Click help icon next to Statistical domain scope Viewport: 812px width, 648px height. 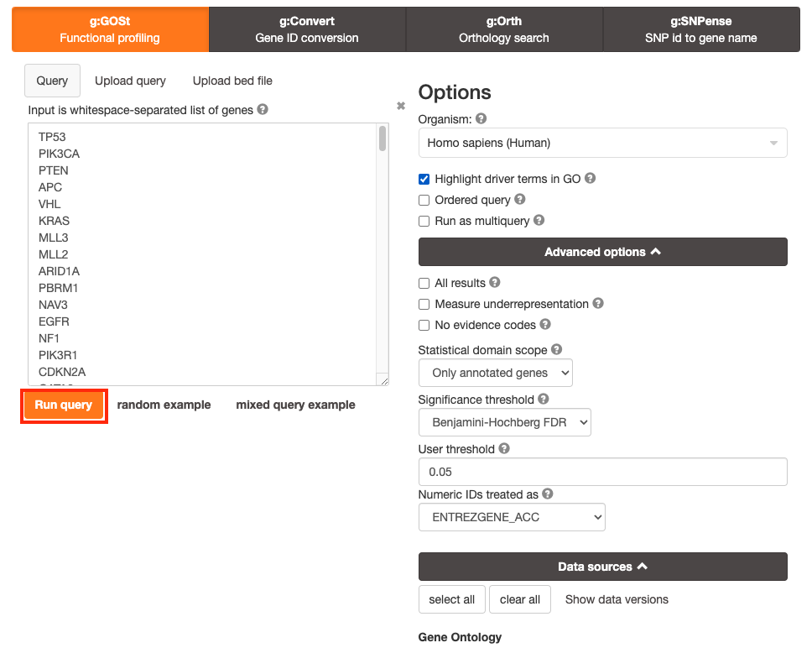coord(557,349)
